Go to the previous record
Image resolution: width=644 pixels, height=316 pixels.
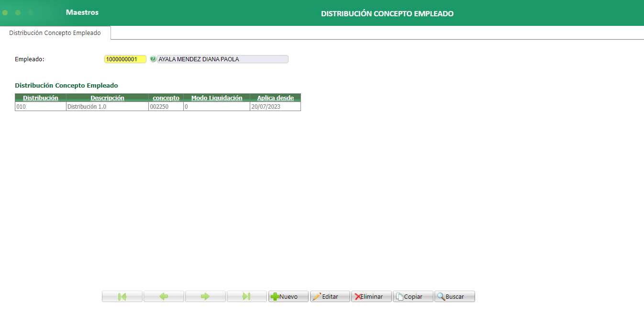point(164,296)
